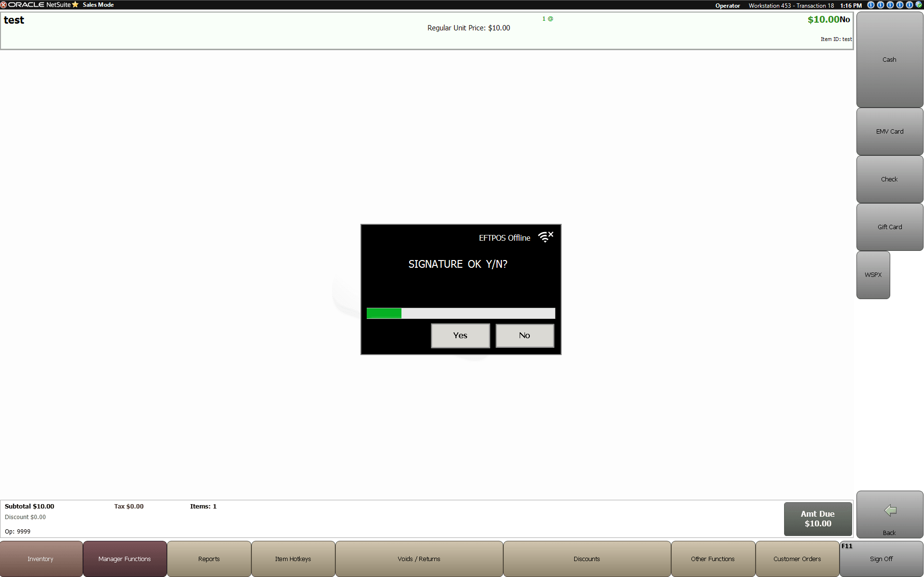Click Sign Off button
This screenshot has width=924, height=577.
(882, 559)
